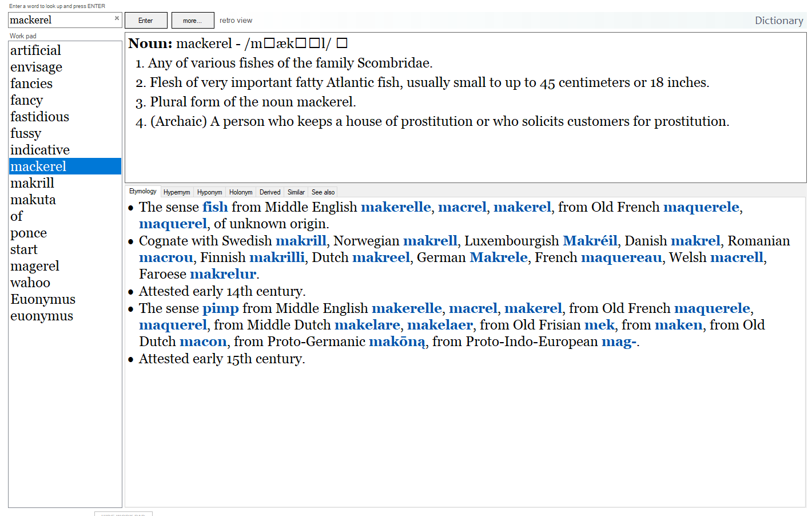Open Finnish 'makrilli' link
Viewport: 812px width, 516px height.
(277, 257)
